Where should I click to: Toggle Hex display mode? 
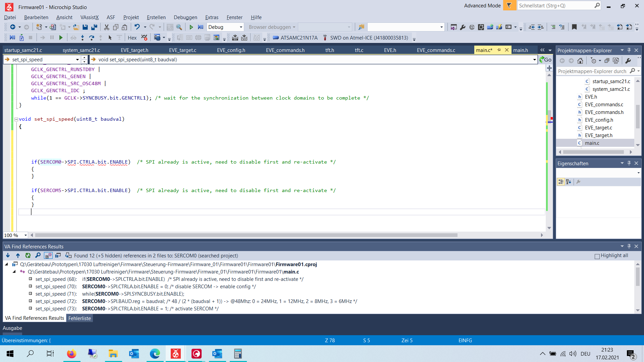[x=132, y=38]
